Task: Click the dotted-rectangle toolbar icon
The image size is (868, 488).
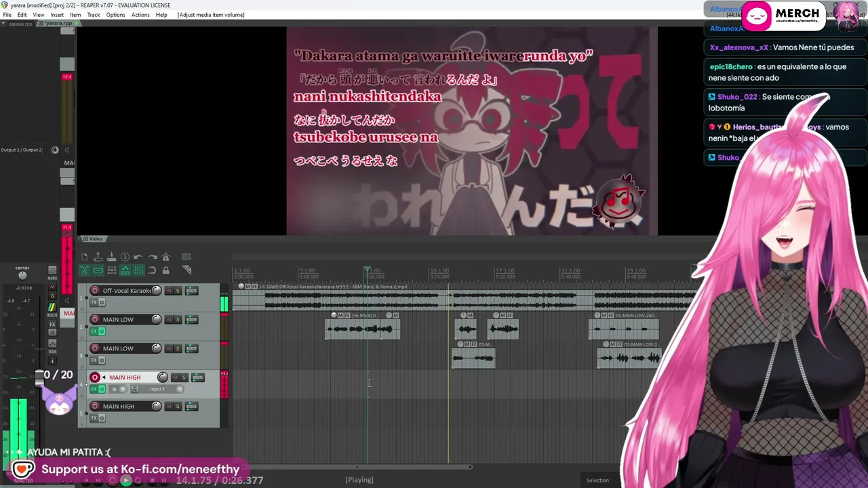Action: pyautogui.click(x=186, y=257)
